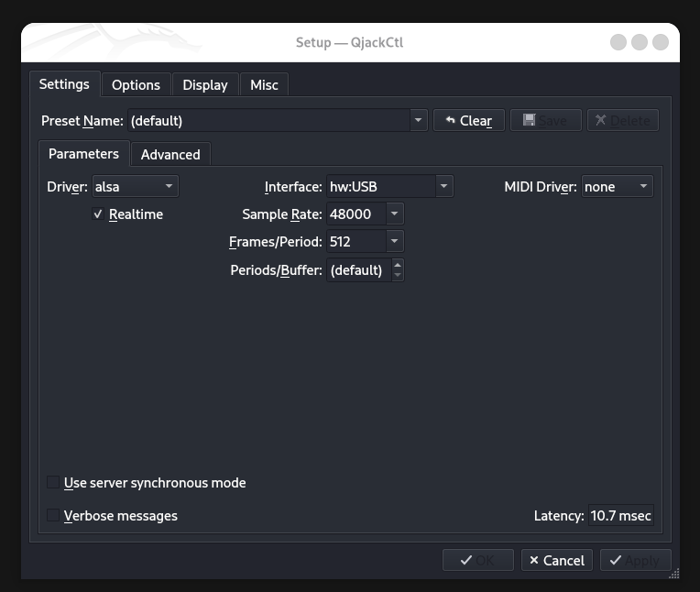Open the Driver dropdown showing alsa
This screenshot has height=592, width=700.
pyautogui.click(x=135, y=186)
